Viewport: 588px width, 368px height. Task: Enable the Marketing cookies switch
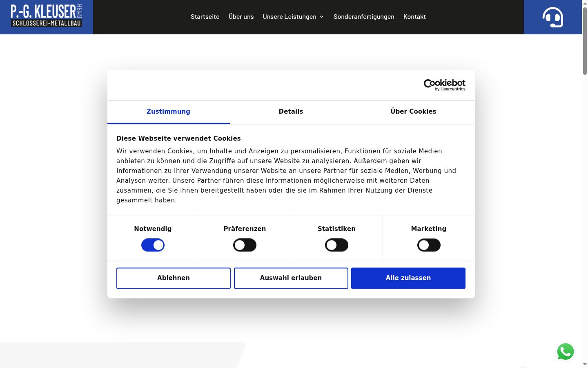point(429,245)
